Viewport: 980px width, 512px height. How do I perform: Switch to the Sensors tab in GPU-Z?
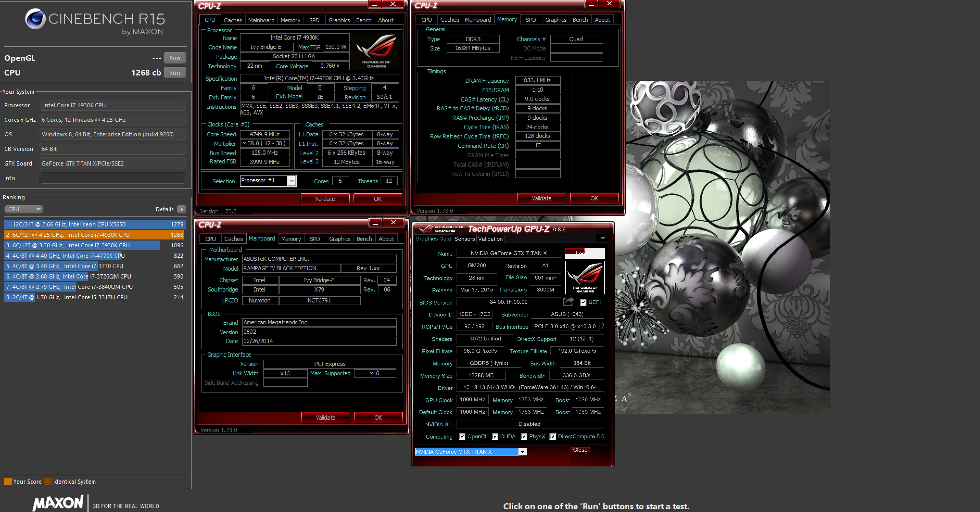point(465,239)
